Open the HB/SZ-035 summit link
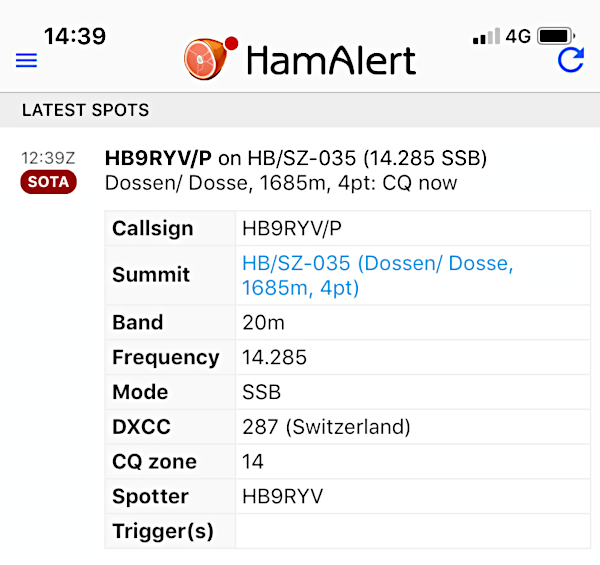This screenshot has width=600, height=565. (377, 275)
